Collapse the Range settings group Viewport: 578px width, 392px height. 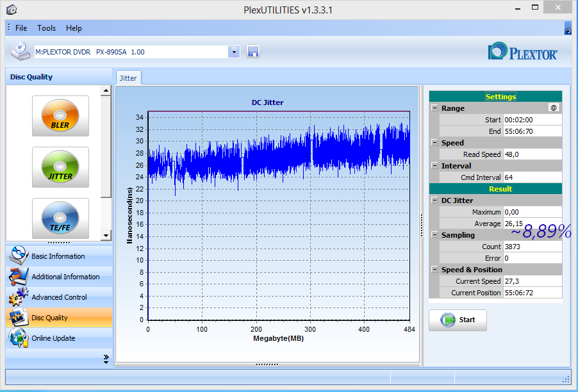click(435, 108)
